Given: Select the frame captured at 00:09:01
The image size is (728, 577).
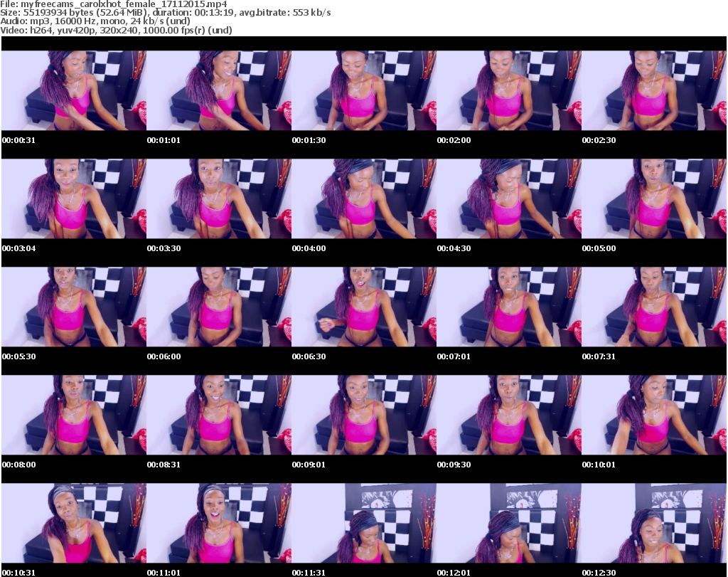Looking at the screenshot, I should [364, 415].
